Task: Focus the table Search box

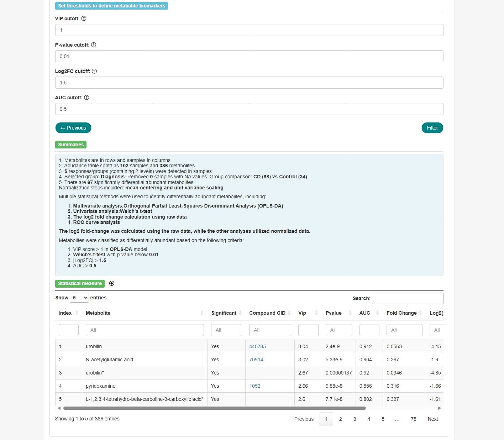Action: (x=408, y=298)
